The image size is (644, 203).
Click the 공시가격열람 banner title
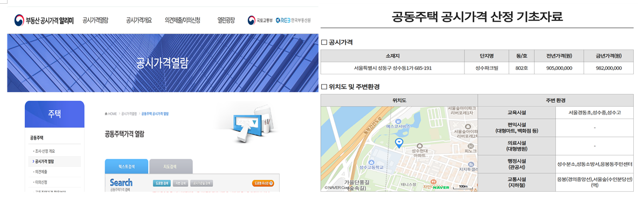click(x=162, y=63)
